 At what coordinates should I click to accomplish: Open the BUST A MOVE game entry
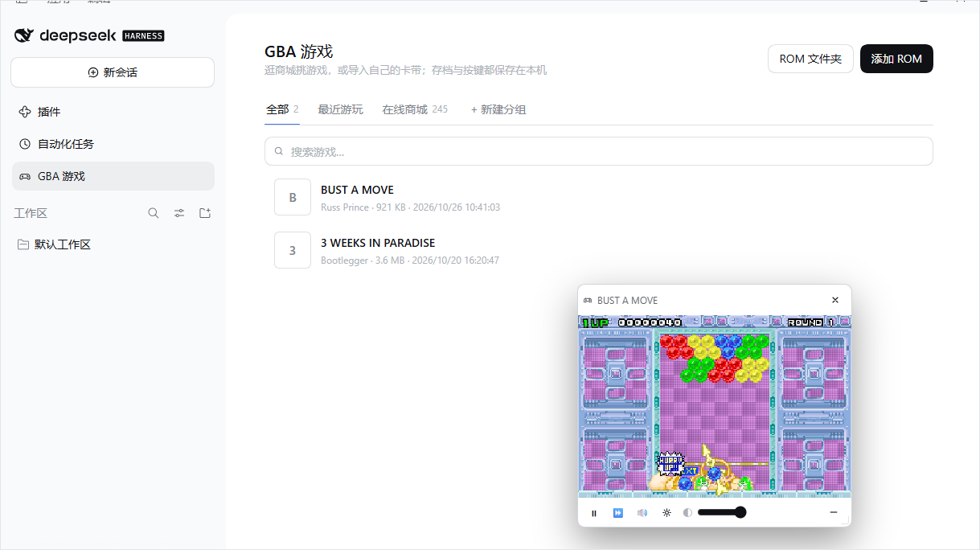point(599,197)
